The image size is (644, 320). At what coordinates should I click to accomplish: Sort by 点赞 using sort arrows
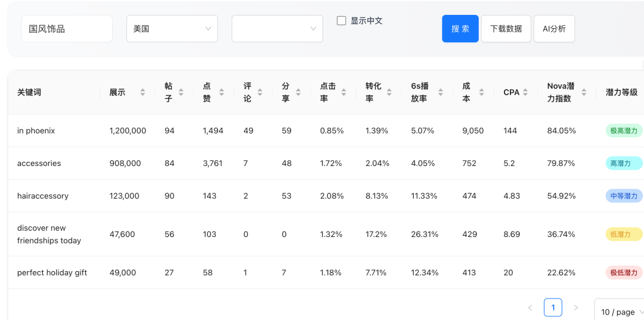[221, 93]
